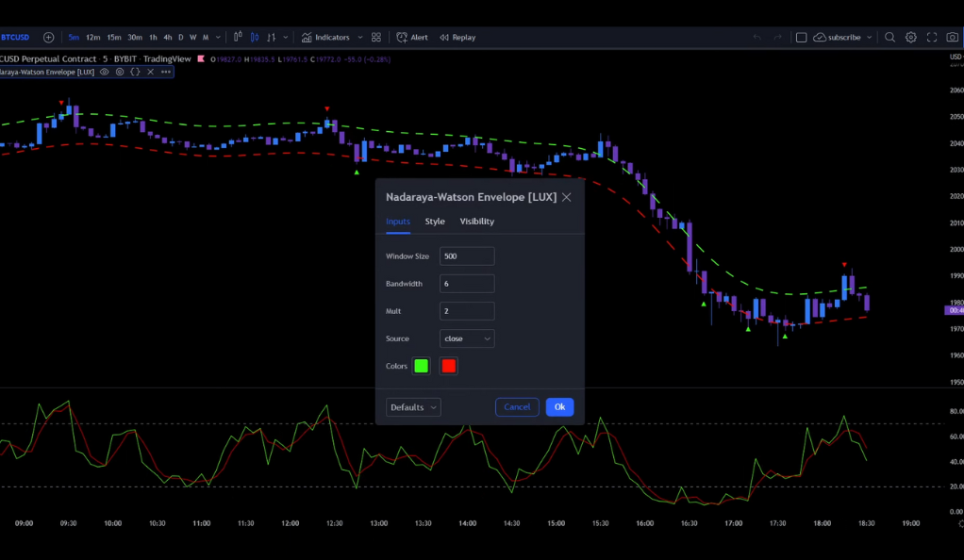The width and height of the screenshot is (964, 560).
Task: Expand the Source dropdown set to close
Action: [x=467, y=338]
